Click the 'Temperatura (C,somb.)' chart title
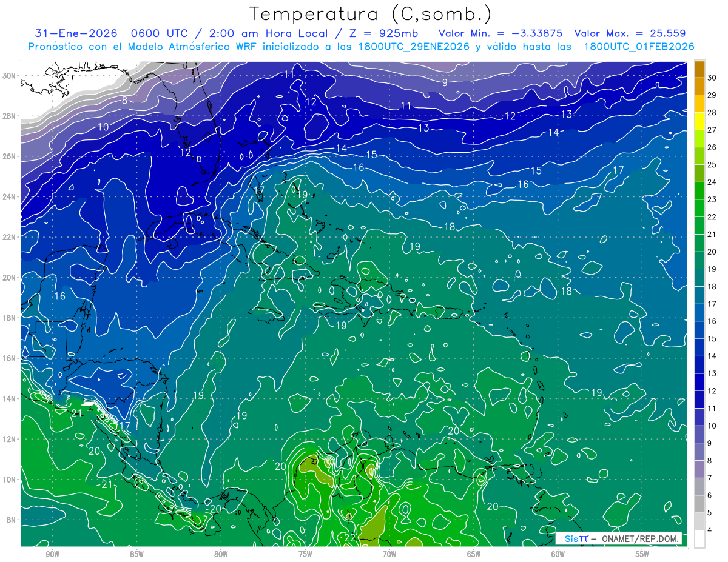The height and width of the screenshot is (562, 728). coord(371,14)
